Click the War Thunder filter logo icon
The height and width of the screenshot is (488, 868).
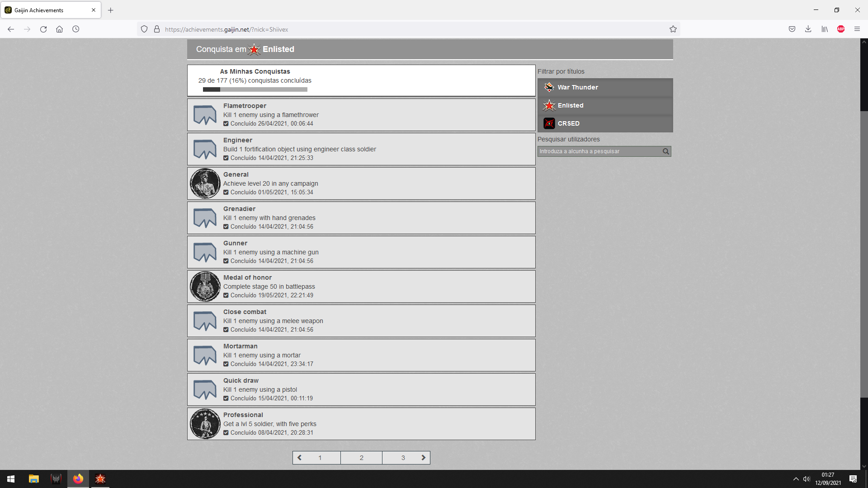pyautogui.click(x=549, y=87)
